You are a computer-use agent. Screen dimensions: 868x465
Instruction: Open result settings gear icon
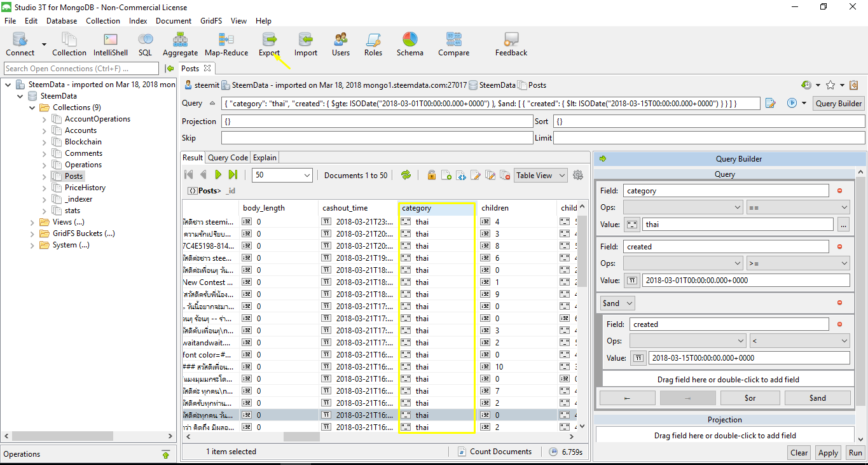[578, 175]
